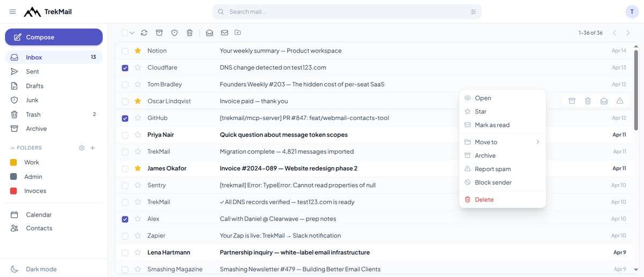Open folder settings gear icon
The width and height of the screenshot is (644, 277).
click(82, 148)
